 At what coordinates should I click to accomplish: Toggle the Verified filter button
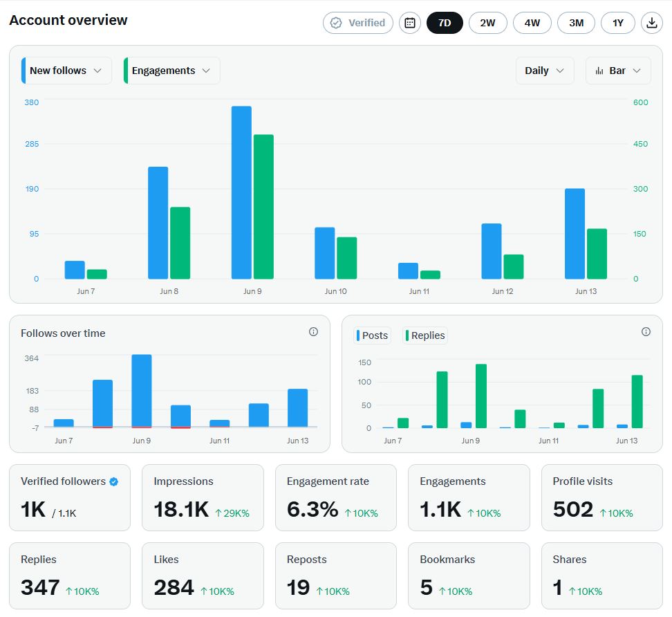coord(358,23)
